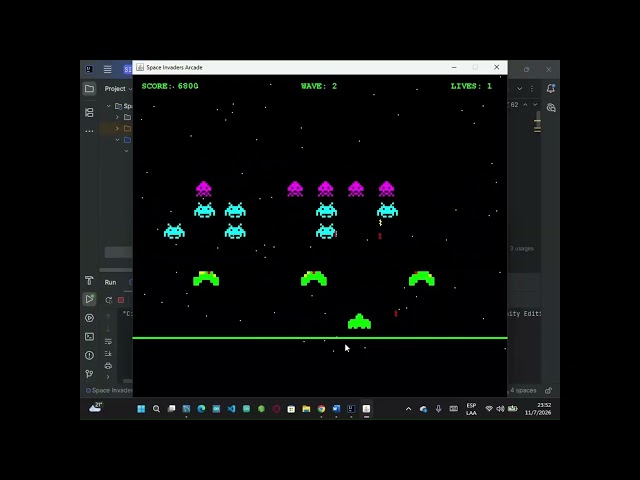Click the left green shield bunker
The image size is (640, 480).
[x=206, y=278]
